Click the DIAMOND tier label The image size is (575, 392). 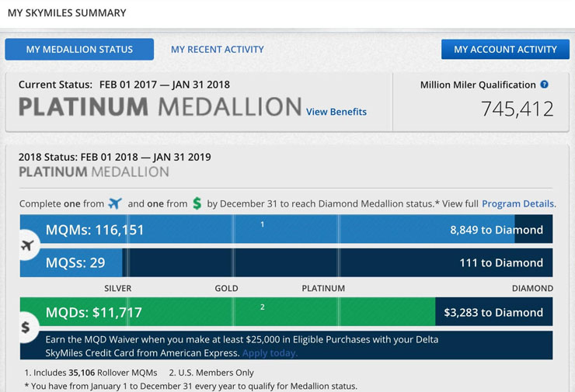(x=532, y=288)
